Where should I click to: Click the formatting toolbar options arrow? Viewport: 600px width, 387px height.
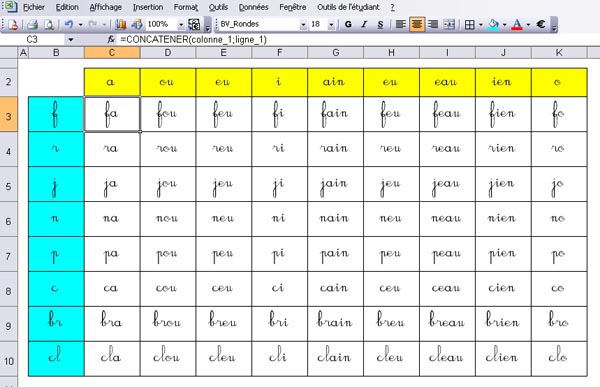(x=554, y=25)
